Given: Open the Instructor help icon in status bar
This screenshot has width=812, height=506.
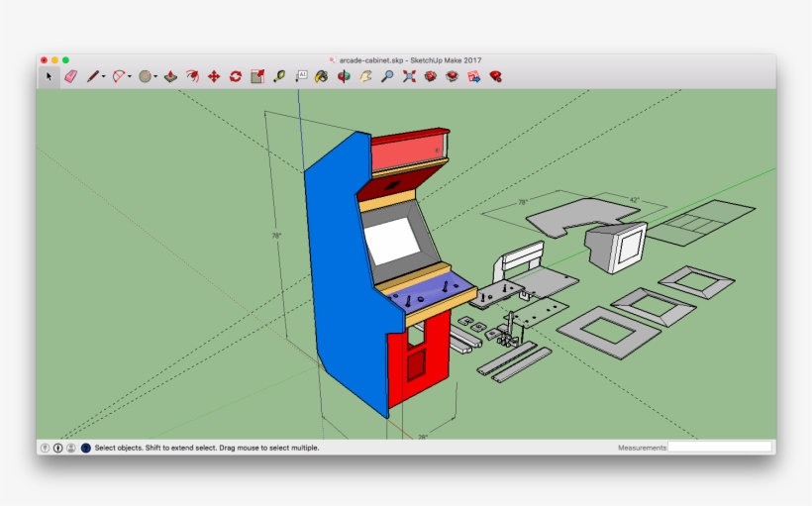Looking at the screenshot, I should 85,448.
